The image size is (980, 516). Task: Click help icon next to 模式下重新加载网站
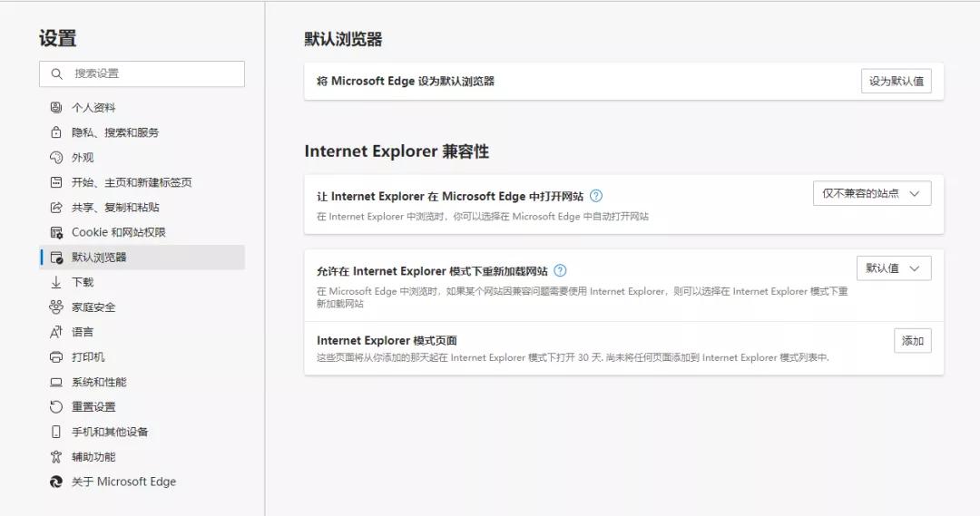pyautogui.click(x=561, y=270)
